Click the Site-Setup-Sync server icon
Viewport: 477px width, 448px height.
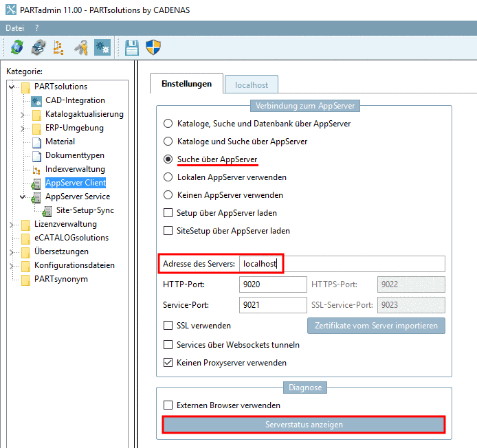click(x=47, y=211)
